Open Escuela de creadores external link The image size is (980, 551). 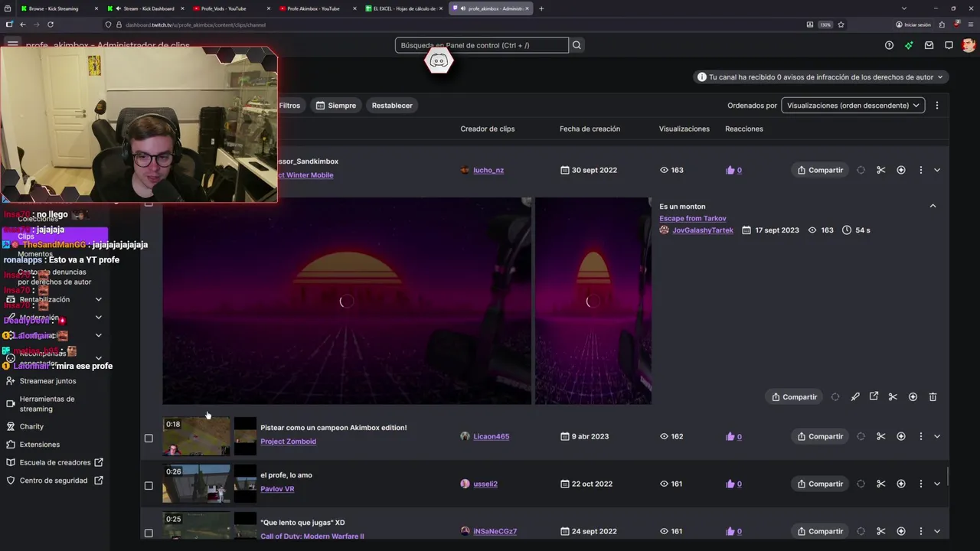[54, 462]
